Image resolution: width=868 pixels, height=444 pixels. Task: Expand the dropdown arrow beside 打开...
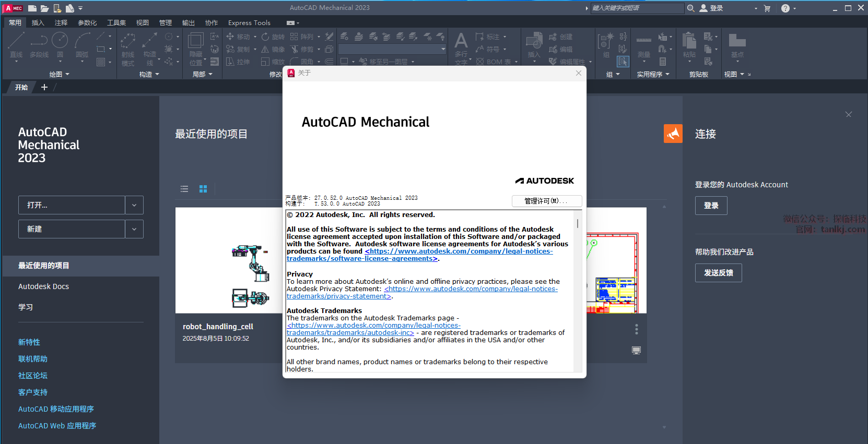pyautogui.click(x=134, y=205)
